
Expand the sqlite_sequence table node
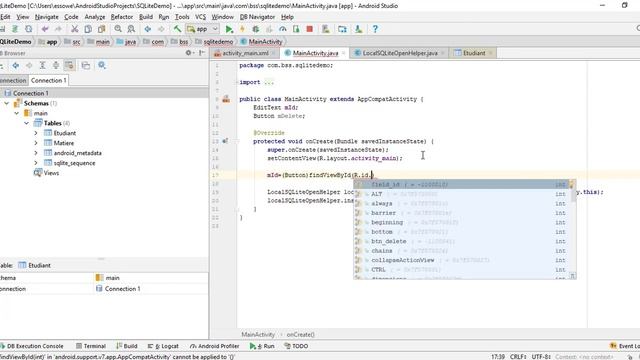[36, 163]
